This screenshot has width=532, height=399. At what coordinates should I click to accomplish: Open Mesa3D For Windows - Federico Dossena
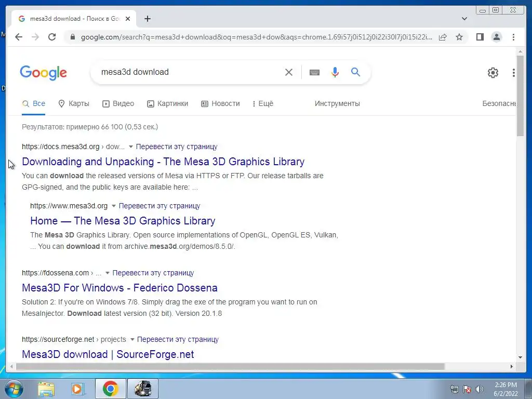coord(120,288)
